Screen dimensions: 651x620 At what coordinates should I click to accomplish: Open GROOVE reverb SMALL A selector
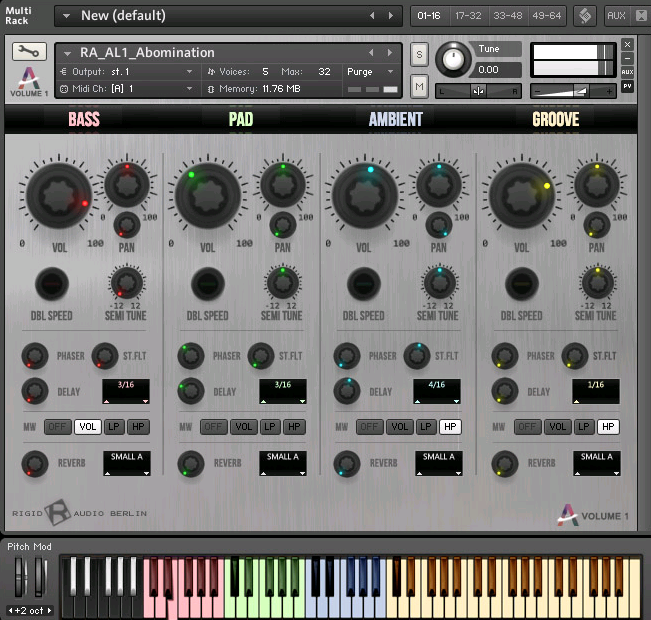[x=597, y=463]
